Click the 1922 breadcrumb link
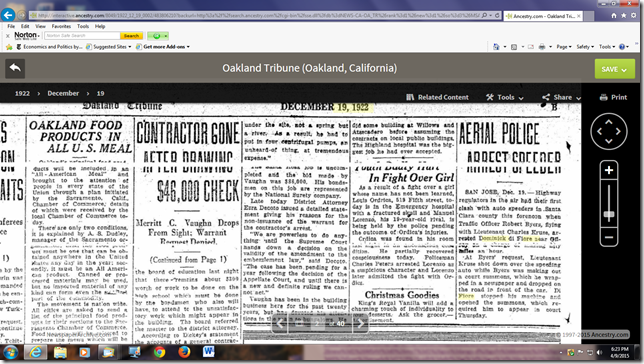Image resolution: width=644 pixels, height=364 pixels. (22, 93)
